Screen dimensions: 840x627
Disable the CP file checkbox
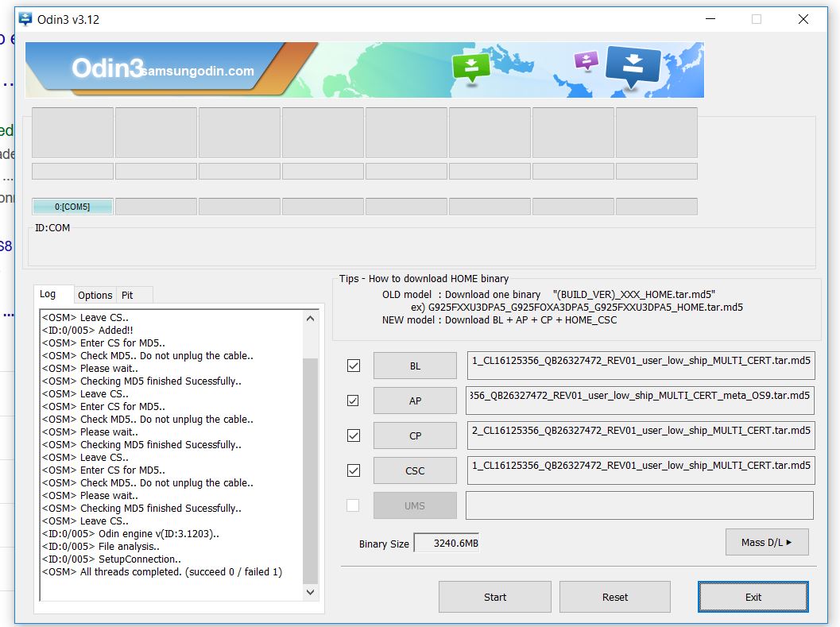click(353, 435)
